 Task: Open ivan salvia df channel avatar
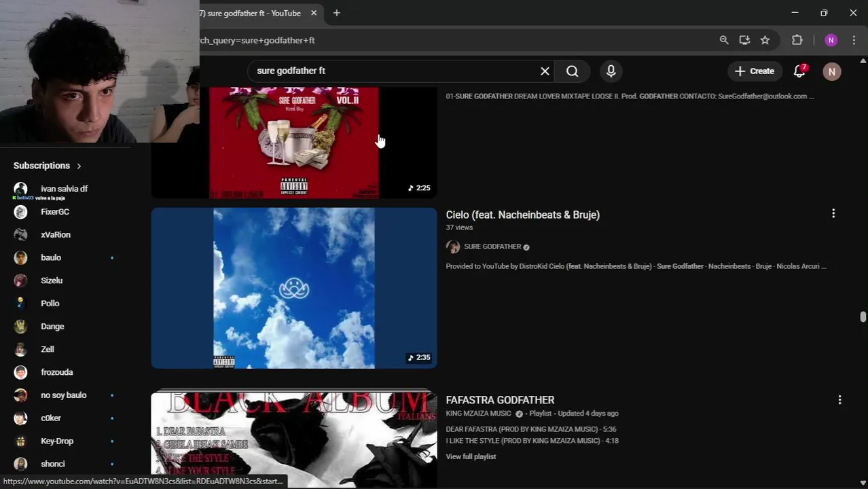(x=20, y=189)
